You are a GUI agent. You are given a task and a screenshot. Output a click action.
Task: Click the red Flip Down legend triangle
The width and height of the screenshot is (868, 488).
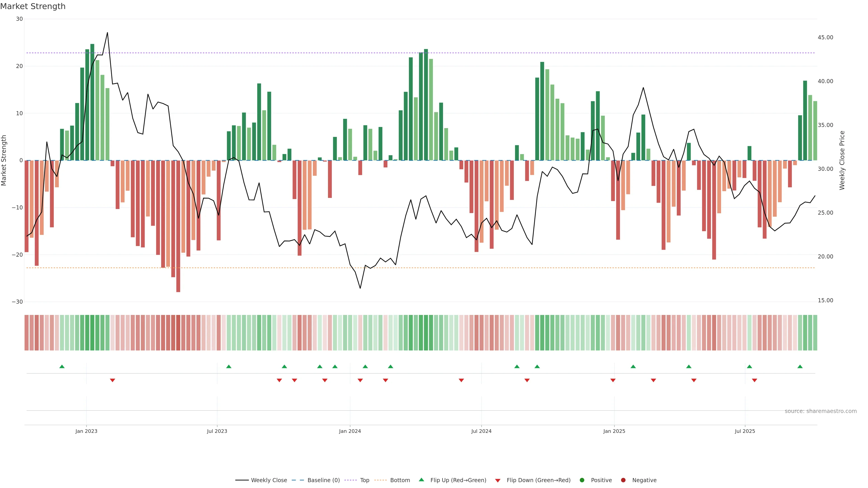coord(498,481)
